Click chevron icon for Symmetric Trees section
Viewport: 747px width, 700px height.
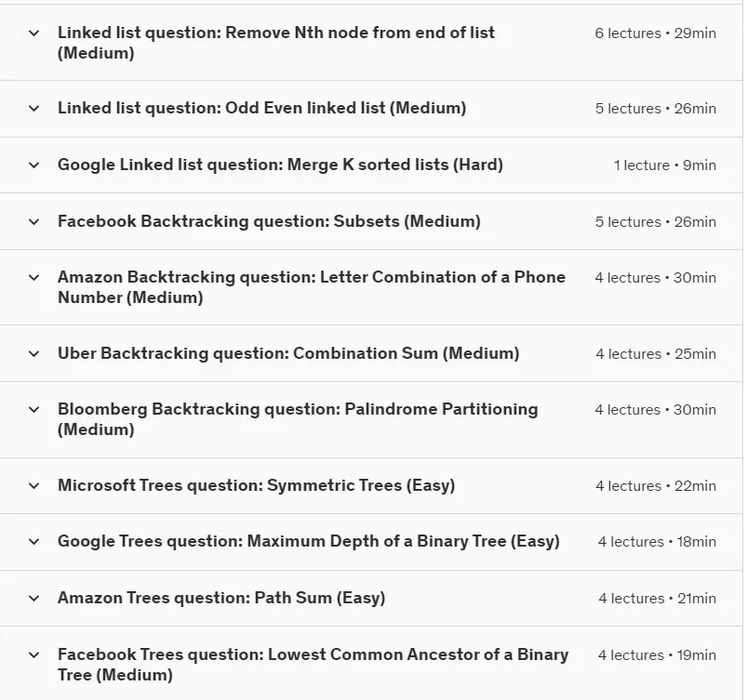[x=33, y=485]
